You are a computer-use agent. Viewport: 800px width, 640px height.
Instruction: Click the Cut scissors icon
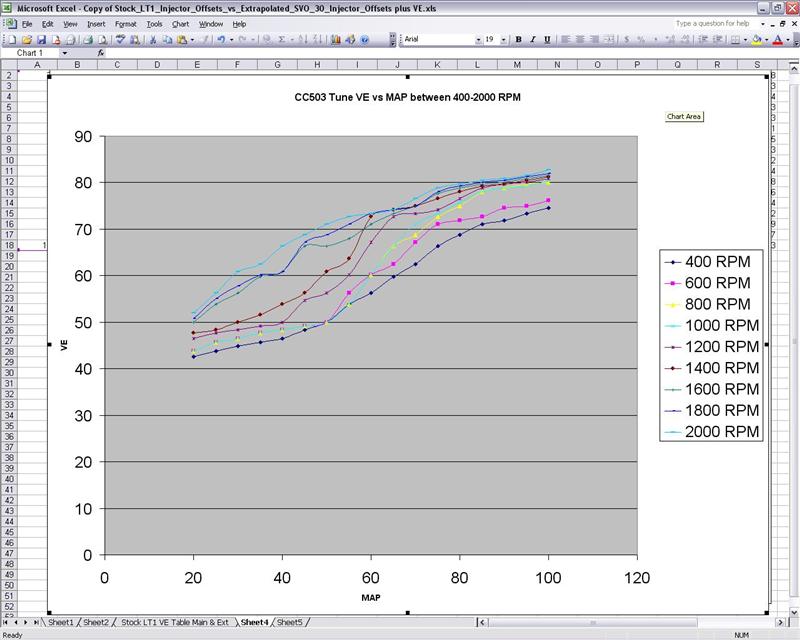(x=153, y=40)
